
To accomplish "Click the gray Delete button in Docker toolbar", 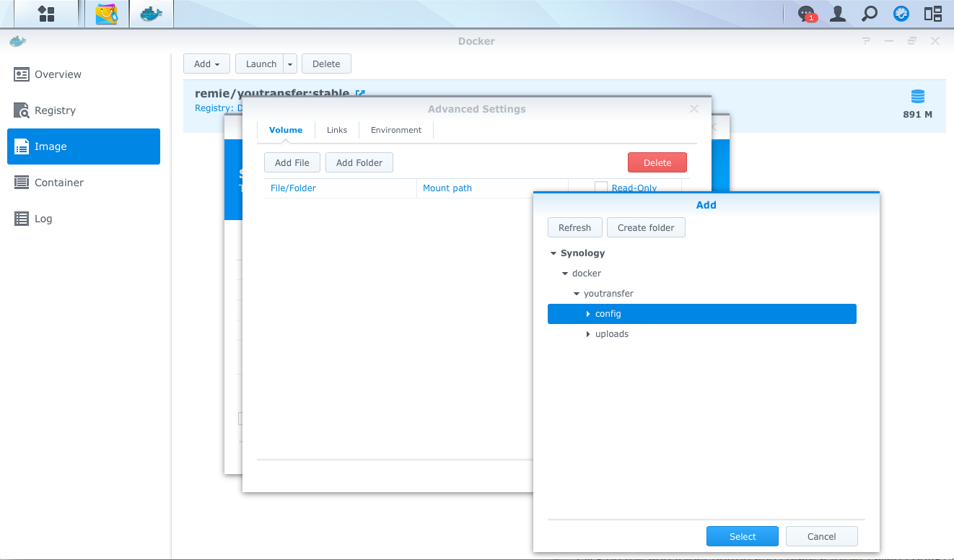I will pos(326,64).
